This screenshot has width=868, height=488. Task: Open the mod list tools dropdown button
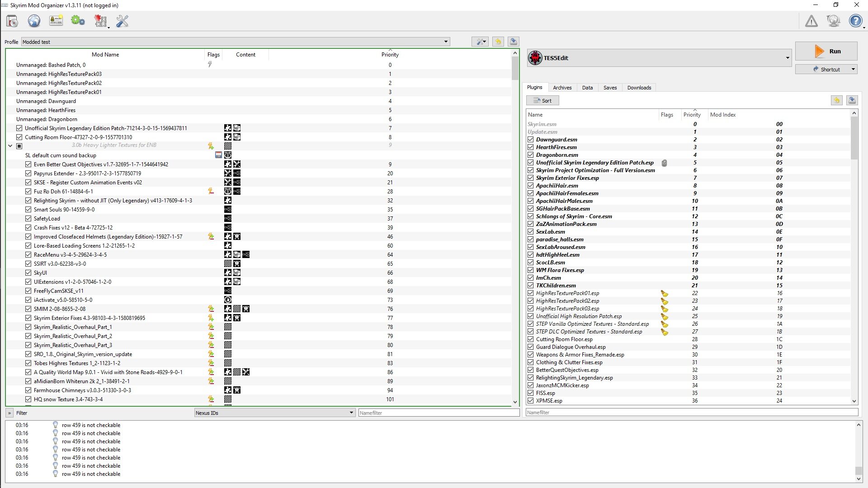[x=480, y=42]
